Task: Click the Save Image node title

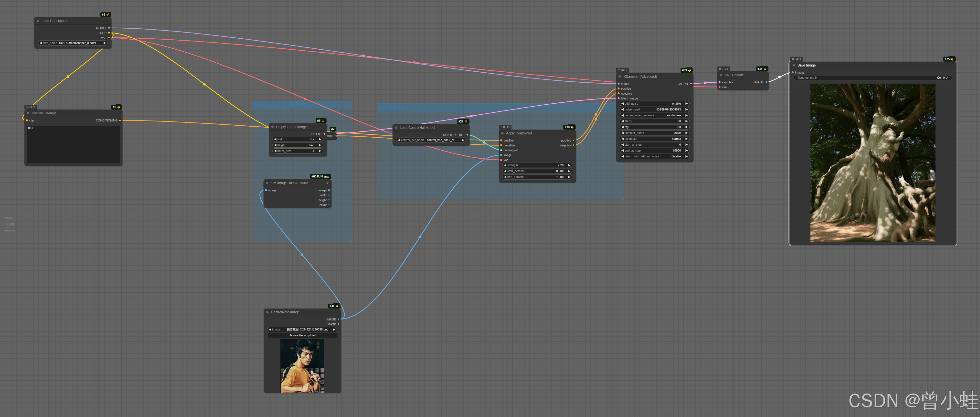Action: [x=806, y=66]
